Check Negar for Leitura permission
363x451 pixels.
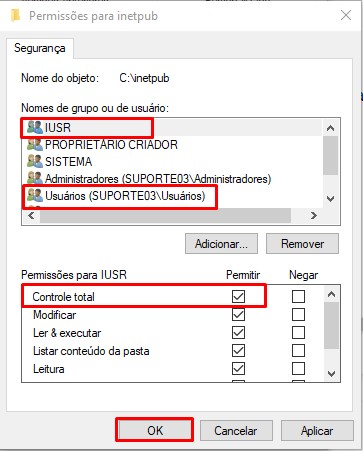pyautogui.click(x=298, y=369)
